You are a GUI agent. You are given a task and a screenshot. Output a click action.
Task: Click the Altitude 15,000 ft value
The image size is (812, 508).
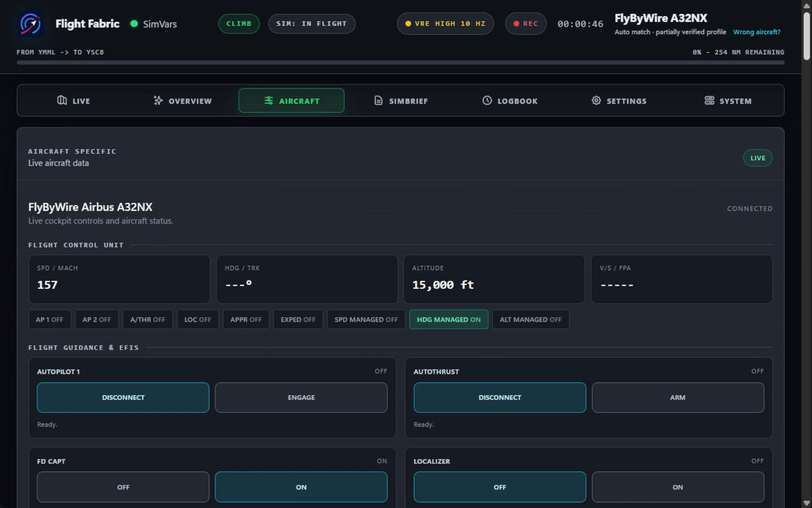click(x=443, y=285)
